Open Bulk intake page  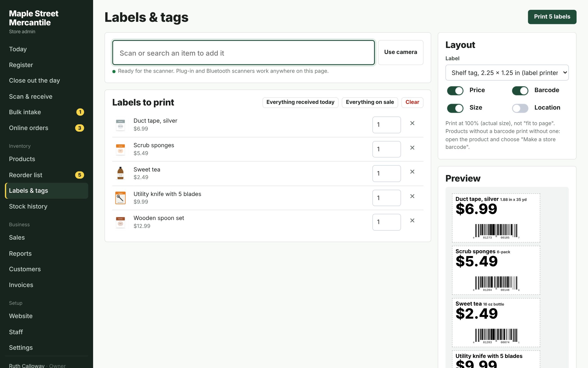tap(46, 112)
